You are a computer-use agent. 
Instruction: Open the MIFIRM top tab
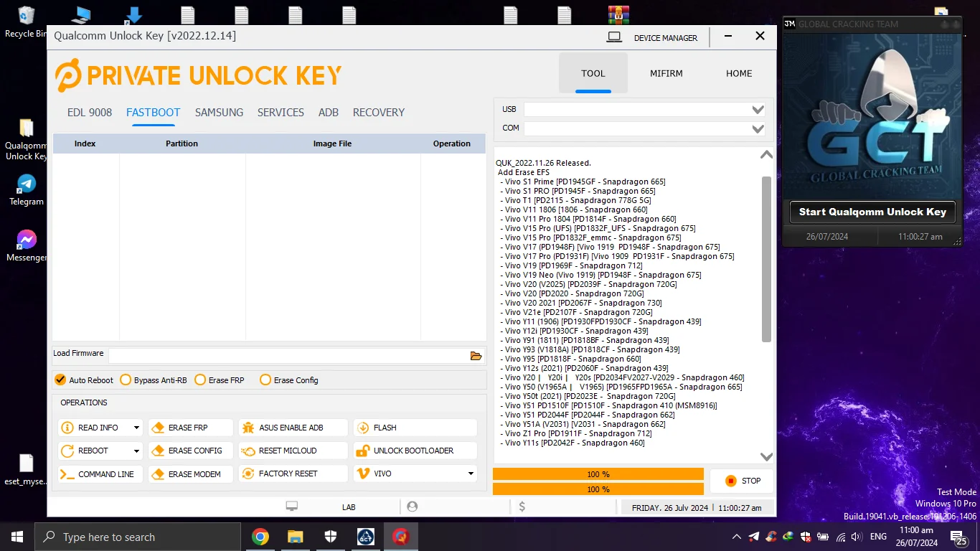(666, 73)
